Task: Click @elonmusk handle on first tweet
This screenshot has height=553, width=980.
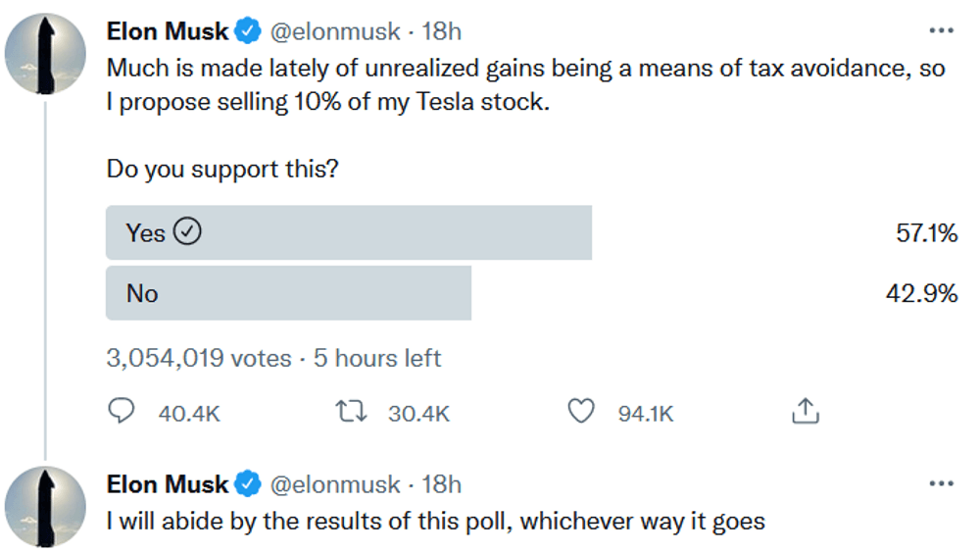Action: pos(334,32)
